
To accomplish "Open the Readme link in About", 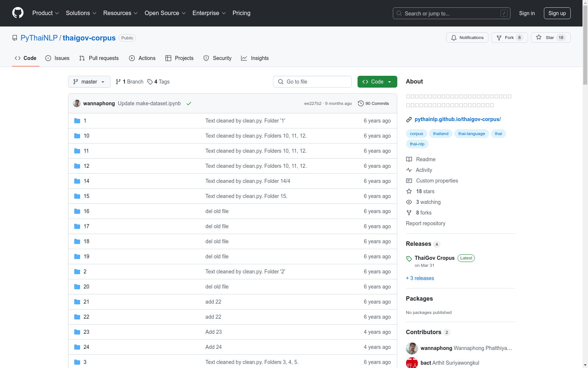I will click(421, 159).
